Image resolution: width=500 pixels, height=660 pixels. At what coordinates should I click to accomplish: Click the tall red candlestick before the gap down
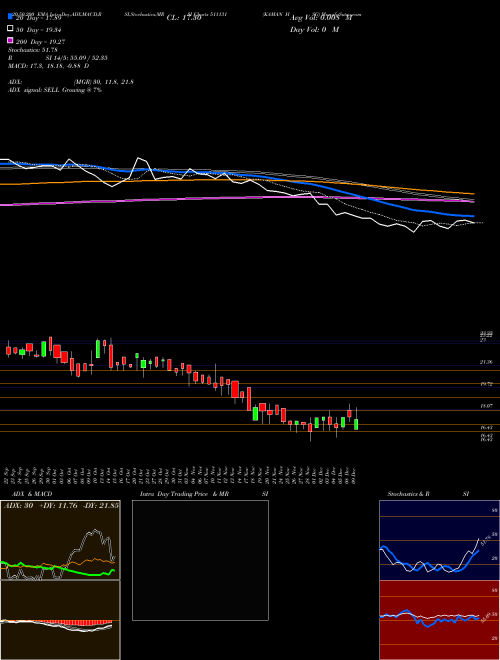(249, 399)
